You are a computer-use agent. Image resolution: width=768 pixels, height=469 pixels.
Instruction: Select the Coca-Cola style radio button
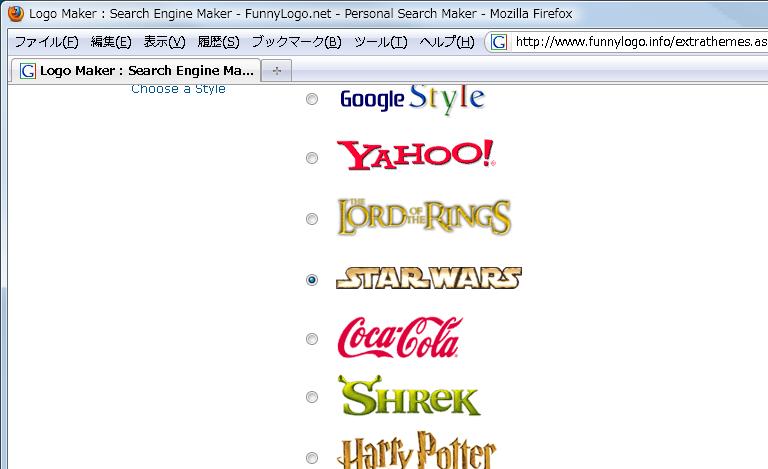312,339
